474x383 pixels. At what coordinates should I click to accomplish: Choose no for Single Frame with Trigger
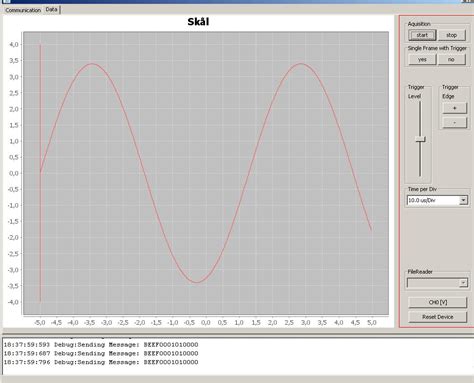click(451, 59)
